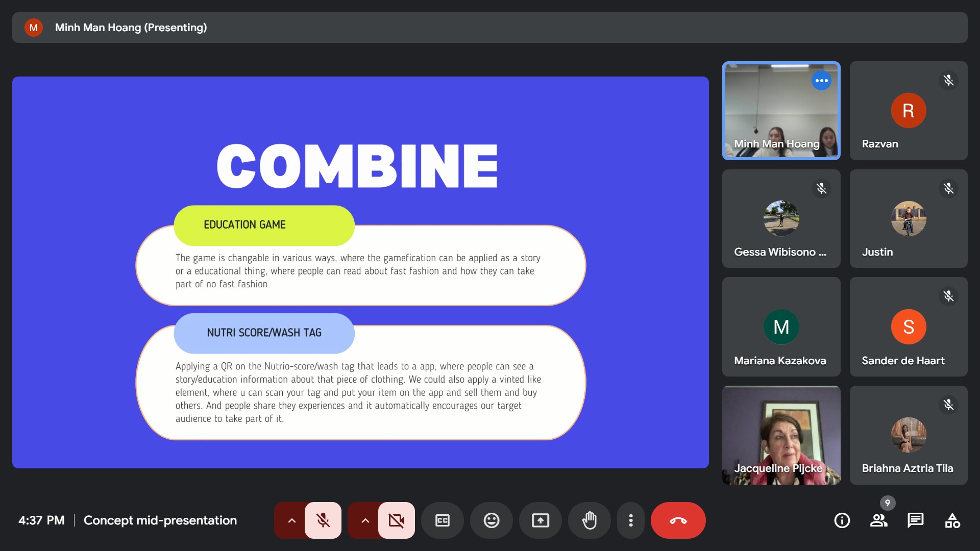The width and height of the screenshot is (980, 551).
Task: Open meeting details info icon
Action: [842, 520]
